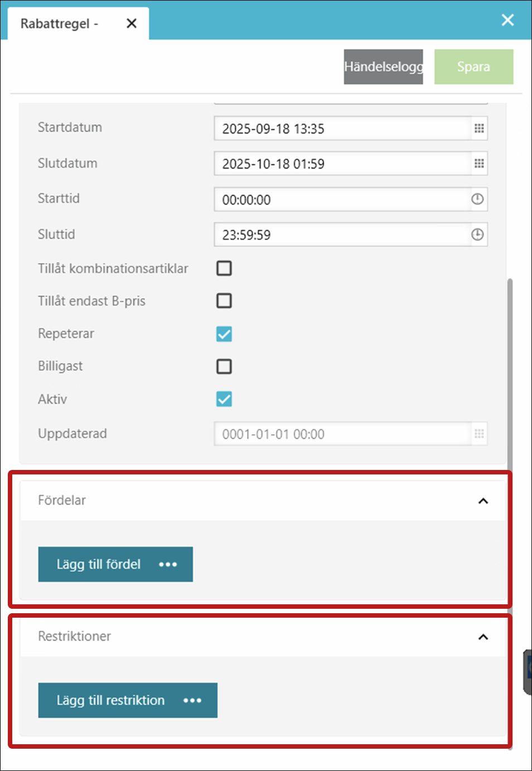Uncheck the Repeterar checkbox
Image resolution: width=532 pixels, height=771 pixels.
[x=224, y=334]
